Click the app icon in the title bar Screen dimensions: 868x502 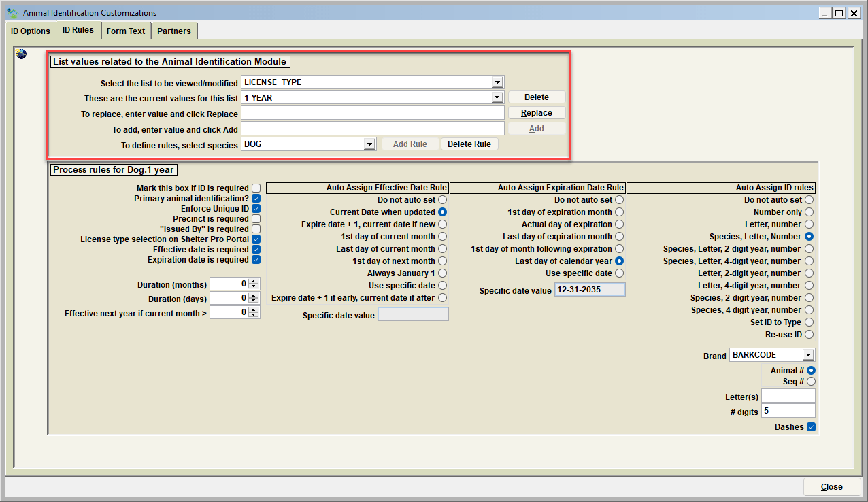(12, 12)
